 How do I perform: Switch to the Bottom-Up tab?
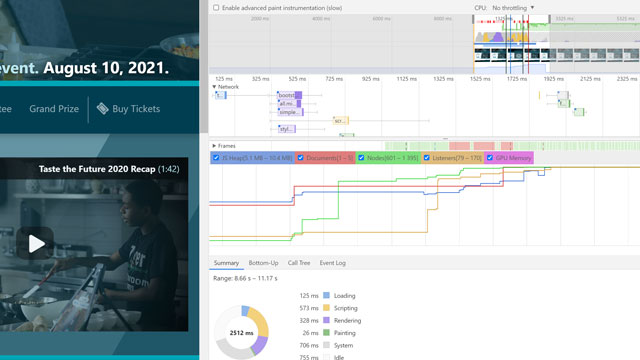[x=263, y=263]
